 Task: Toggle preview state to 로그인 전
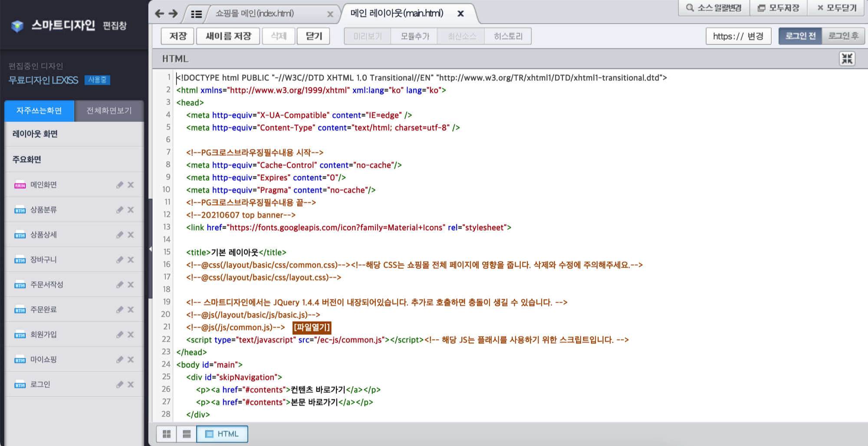[x=800, y=36]
